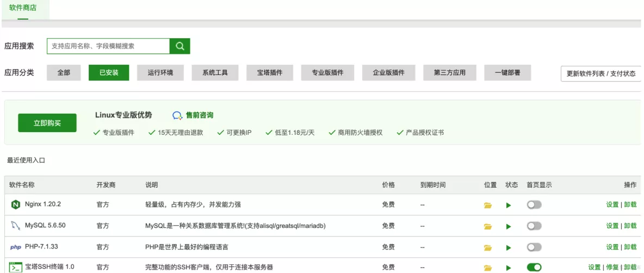The image size is (644, 273).
Task: Click the MySQL 5.6.50 name
Action: [45, 225]
